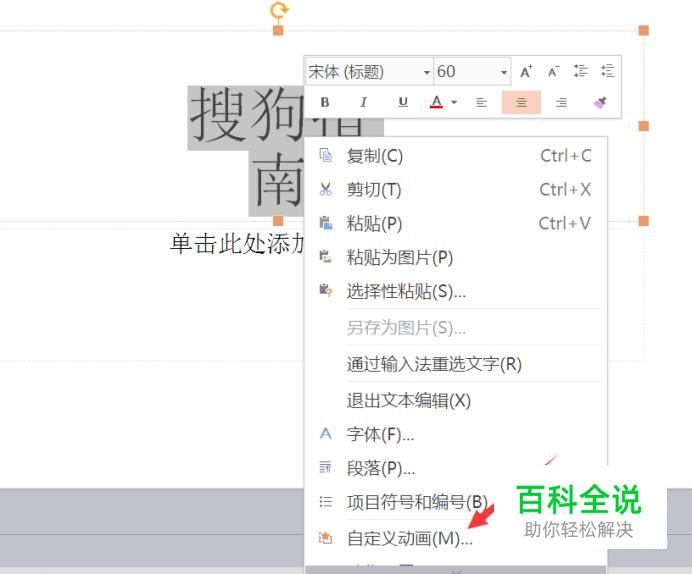692x574 pixels.
Task: Expand the font size 60 dropdown
Action: point(504,72)
